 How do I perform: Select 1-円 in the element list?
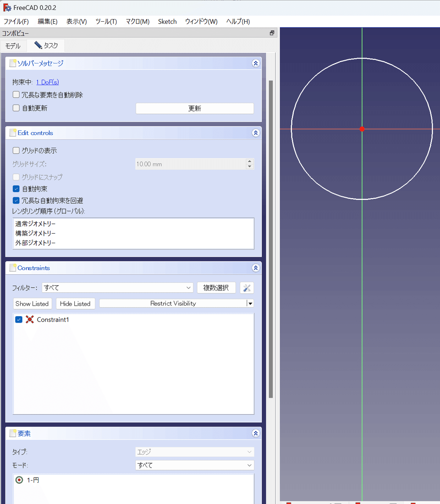(33, 480)
